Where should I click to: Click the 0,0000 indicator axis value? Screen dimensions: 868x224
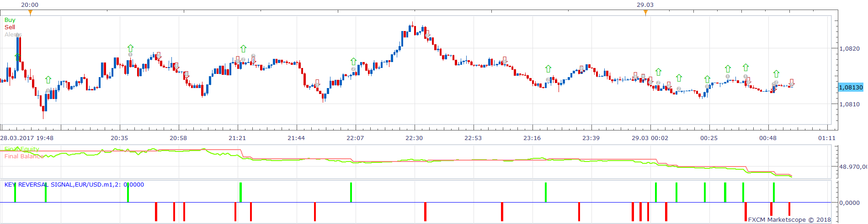849,203
